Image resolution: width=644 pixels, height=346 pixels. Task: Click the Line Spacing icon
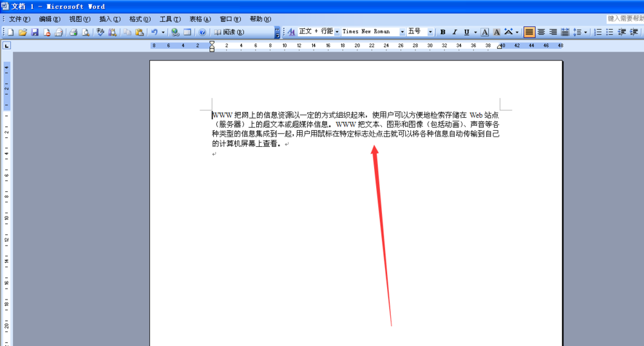coord(577,32)
